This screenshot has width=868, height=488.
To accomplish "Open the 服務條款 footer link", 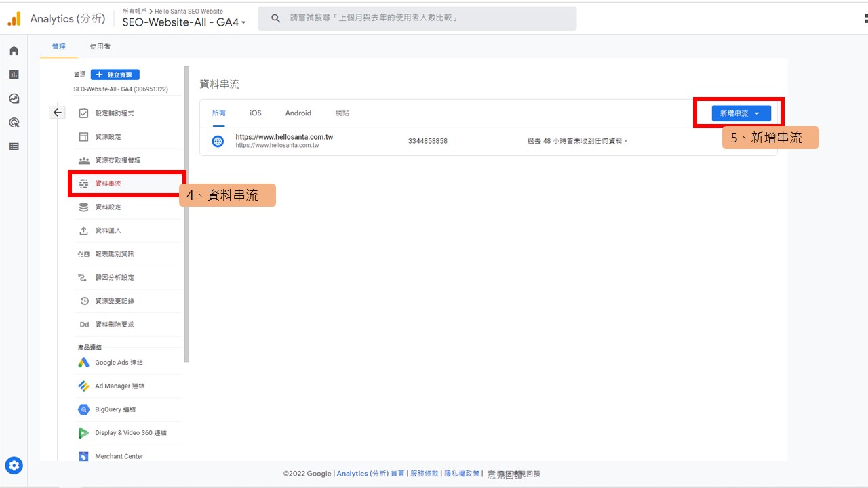I will 425,474.
